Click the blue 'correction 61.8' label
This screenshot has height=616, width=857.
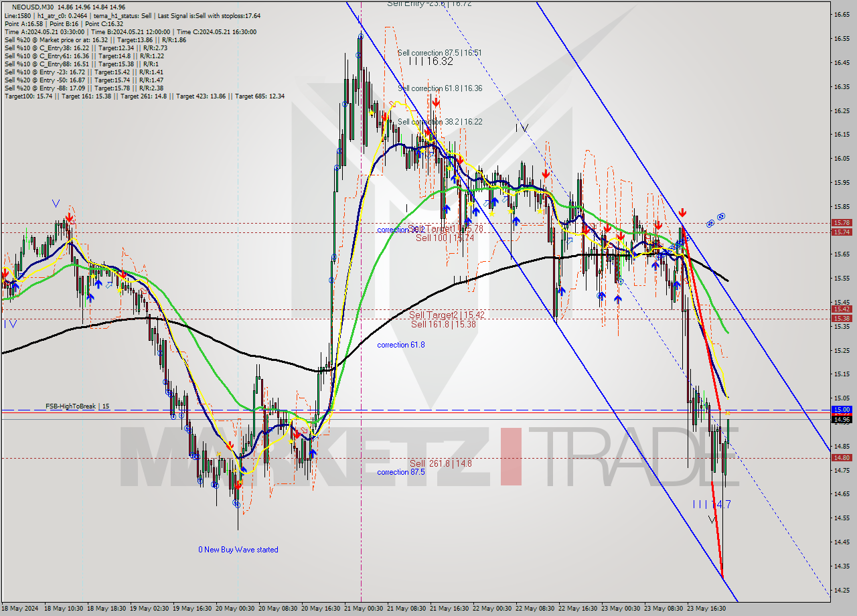pyautogui.click(x=400, y=345)
